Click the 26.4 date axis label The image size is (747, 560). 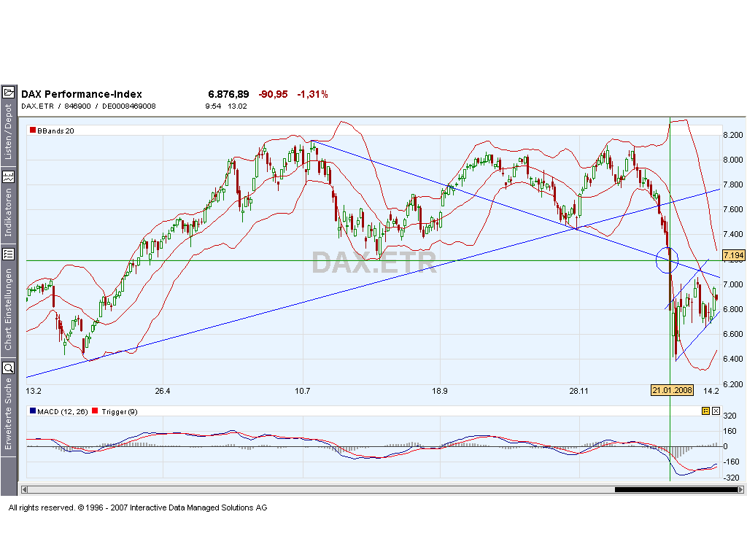pos(163,391)
